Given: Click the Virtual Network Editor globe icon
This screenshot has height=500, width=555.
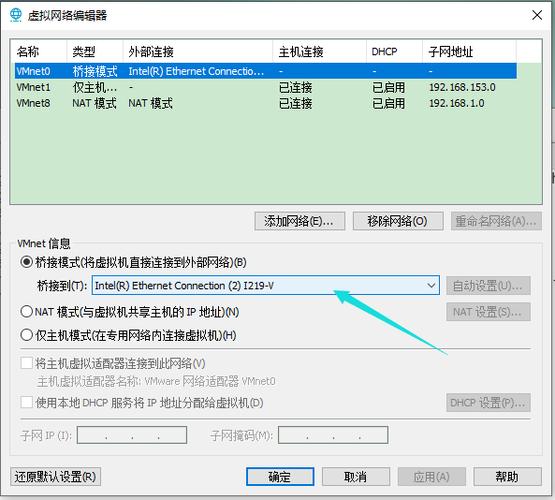Looking at the screenshot, I should click(16, 15).
